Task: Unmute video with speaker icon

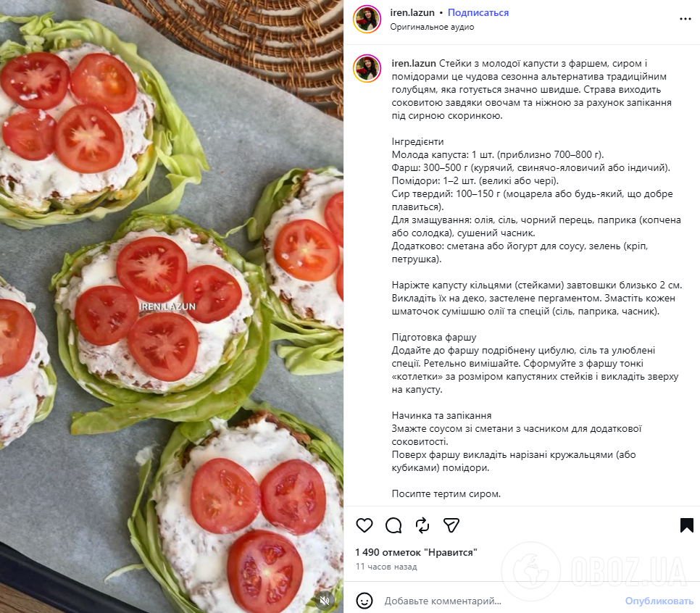Action: point(325,600)
